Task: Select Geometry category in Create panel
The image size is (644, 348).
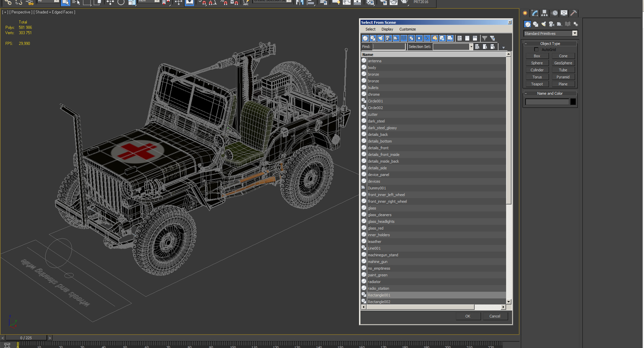Action: click(527, 24)
